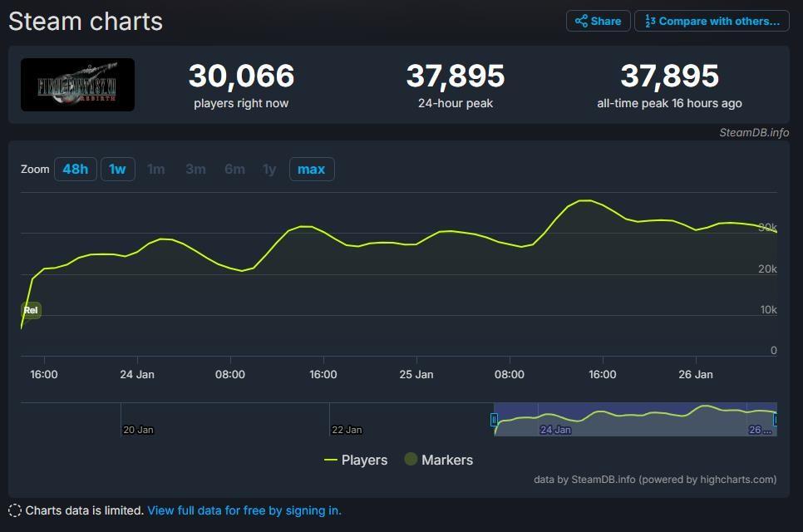Screen dimensions: 803x532
Task: Select the 3m zoom option
Action: click(x=195, y=169)
